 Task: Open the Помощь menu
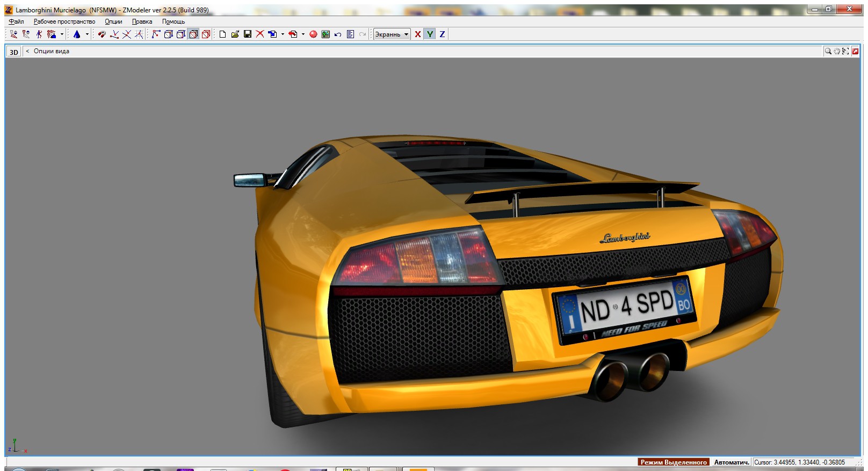tap(173, 22)
